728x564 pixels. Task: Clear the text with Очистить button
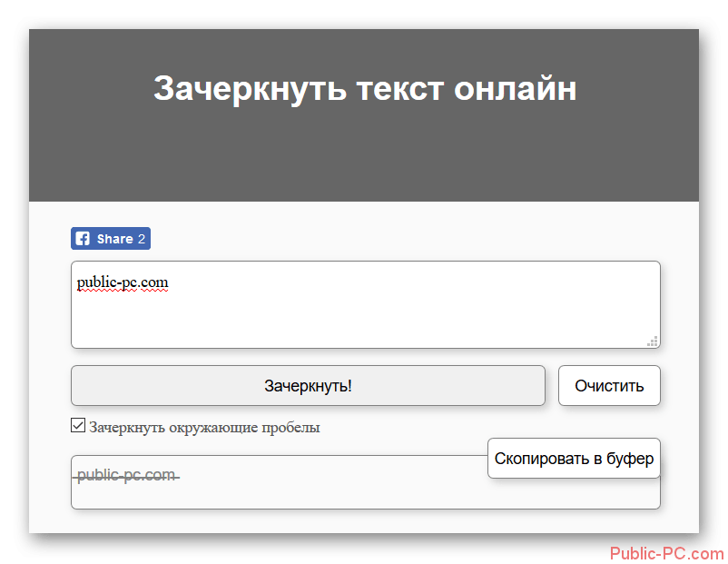[x=608, y=386]
